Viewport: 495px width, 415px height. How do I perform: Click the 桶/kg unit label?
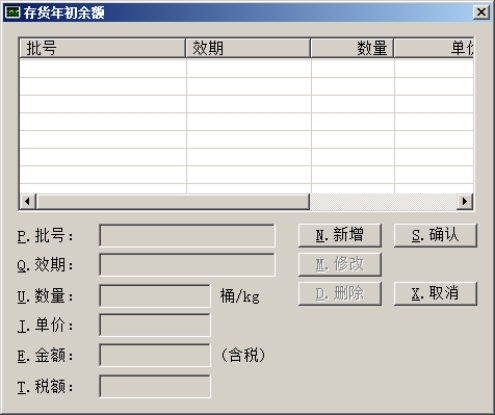[240, 296]
